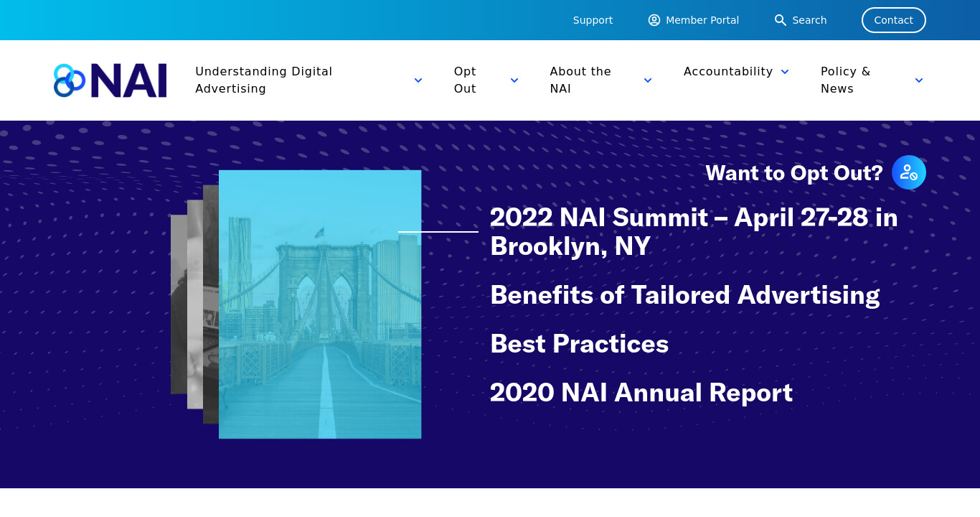980x517 pixels.
Task: Open the Policy & News menu
Action: point(846,80)
